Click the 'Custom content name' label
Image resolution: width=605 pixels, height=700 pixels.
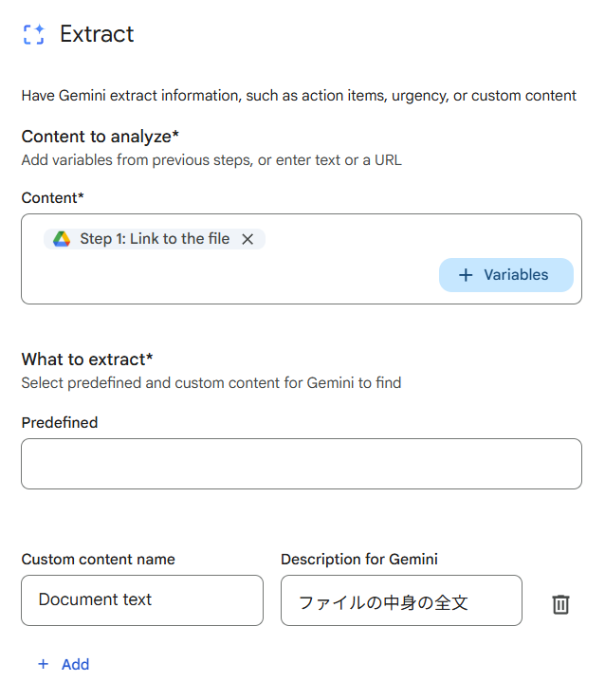98,560
